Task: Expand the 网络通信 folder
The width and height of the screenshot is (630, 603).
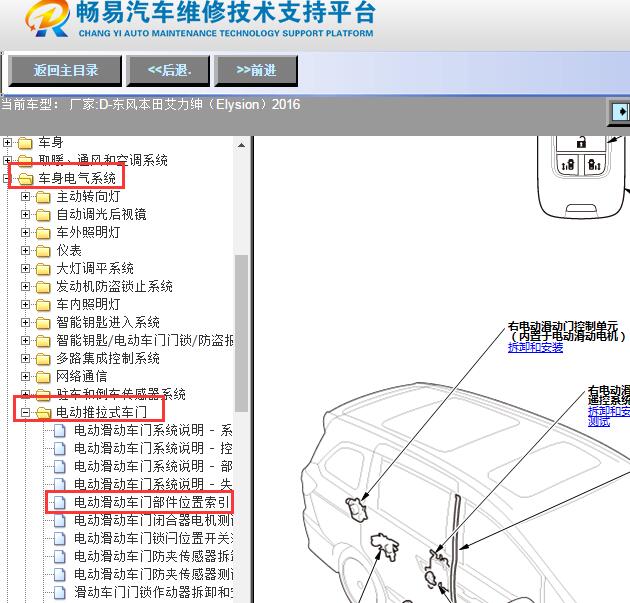Action: (25, 376)
